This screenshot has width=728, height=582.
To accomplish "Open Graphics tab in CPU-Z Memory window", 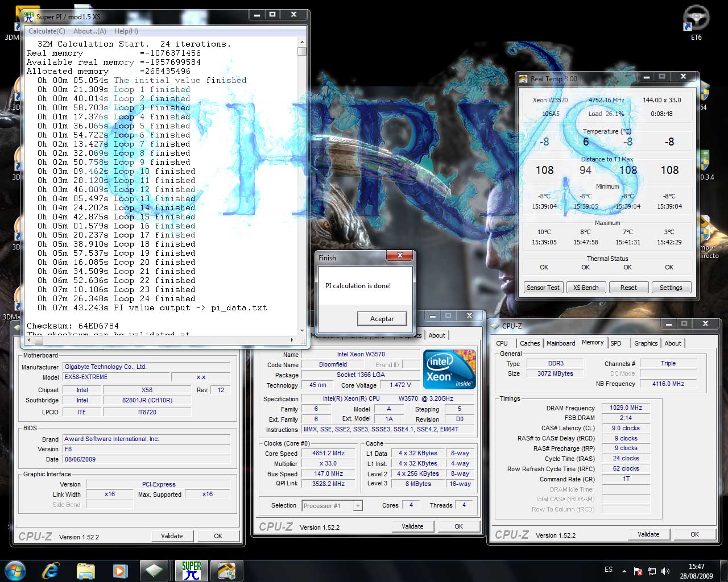I will [646, 343].
